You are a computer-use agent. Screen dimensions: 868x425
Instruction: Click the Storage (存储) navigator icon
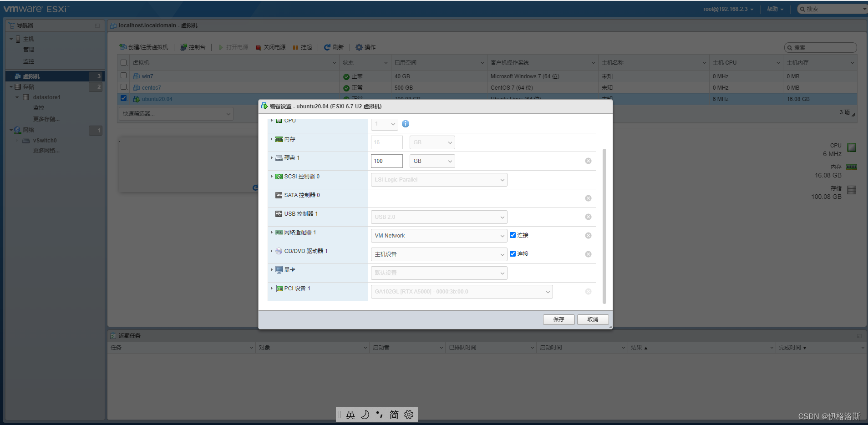click(18, 87)
